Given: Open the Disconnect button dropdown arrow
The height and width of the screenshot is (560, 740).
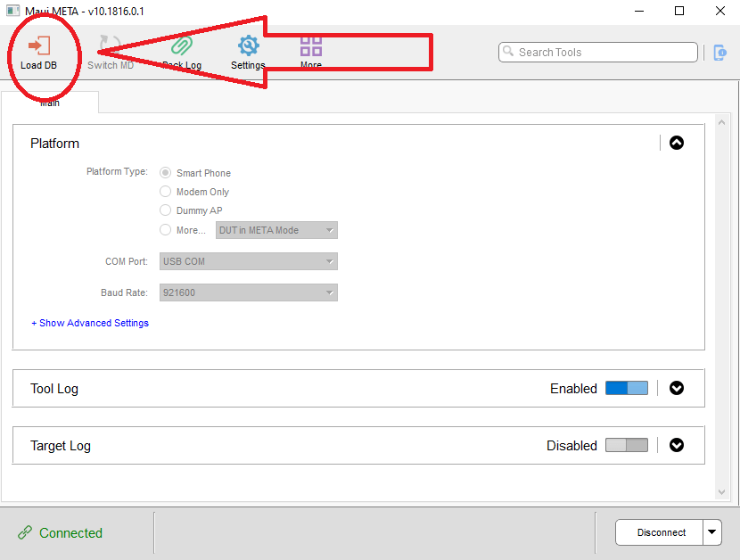Looking at the screenshot, I should pos(712,532).
